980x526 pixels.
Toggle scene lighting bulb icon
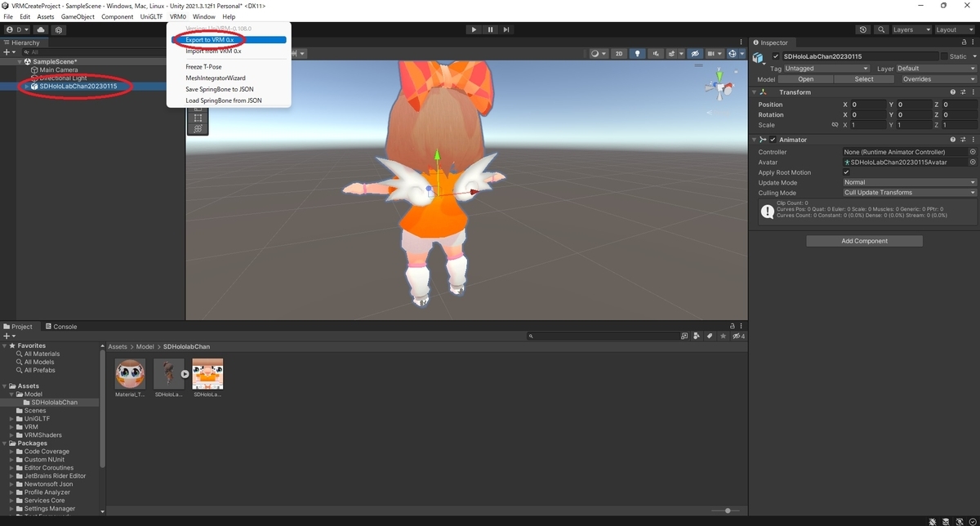(x=637, y=54)
